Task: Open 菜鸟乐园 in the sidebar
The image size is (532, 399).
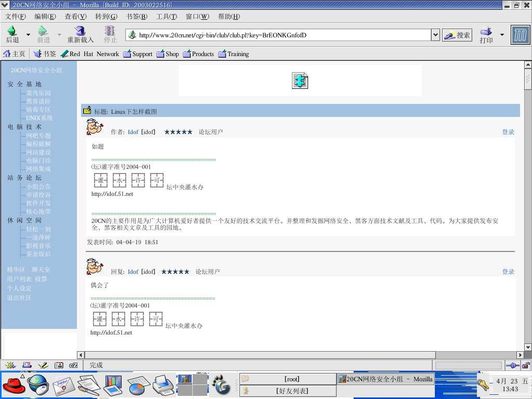Action: (x=38, y=93)
